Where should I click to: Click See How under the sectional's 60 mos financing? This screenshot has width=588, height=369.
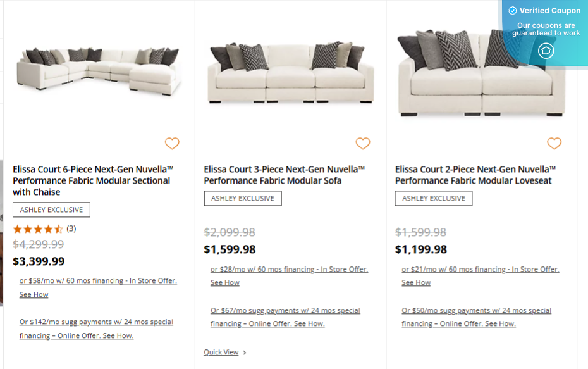click(34, 294)
